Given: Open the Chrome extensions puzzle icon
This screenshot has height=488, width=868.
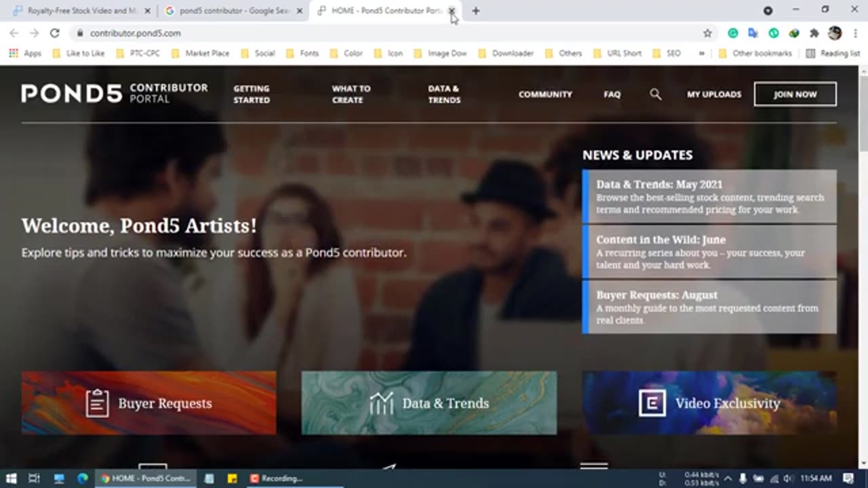Looking at the screenshot, I should click(x=814, y=33).
